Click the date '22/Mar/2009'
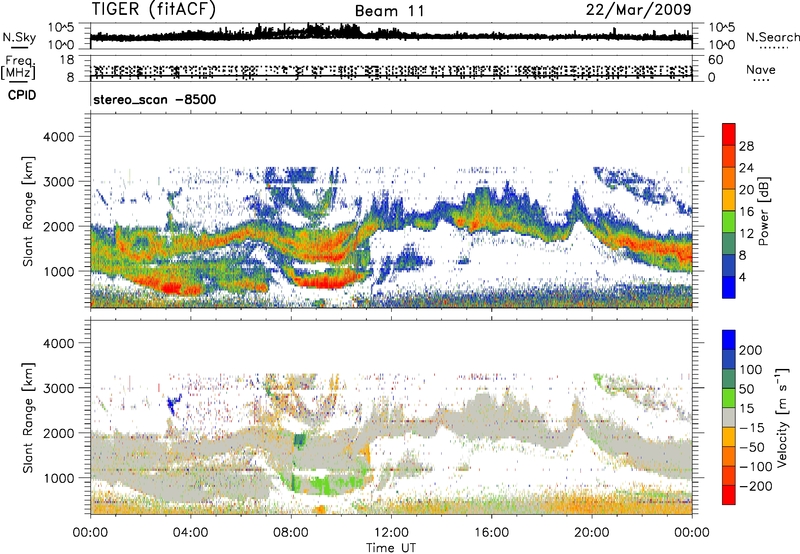The width and height of the screenshot is (800, 554). click(x=638, y=10)
